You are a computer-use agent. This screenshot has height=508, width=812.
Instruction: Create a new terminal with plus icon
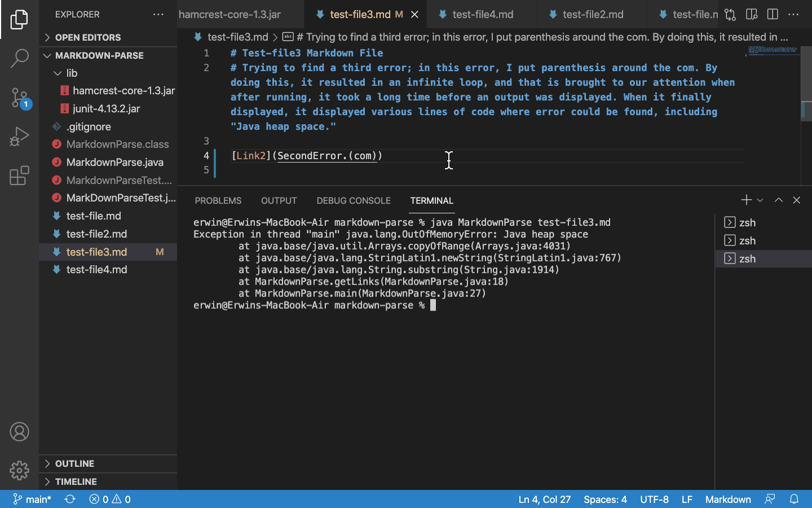click(x=746, y=200)
